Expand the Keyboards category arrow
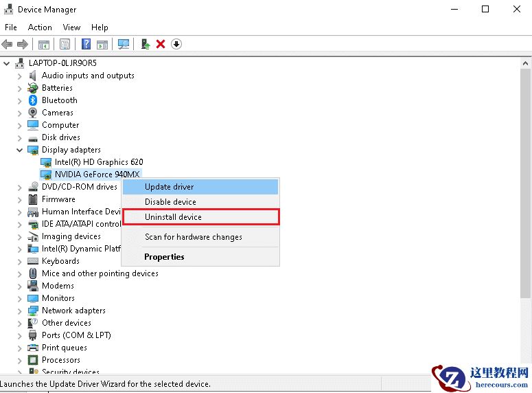 (x=20, y=262)
